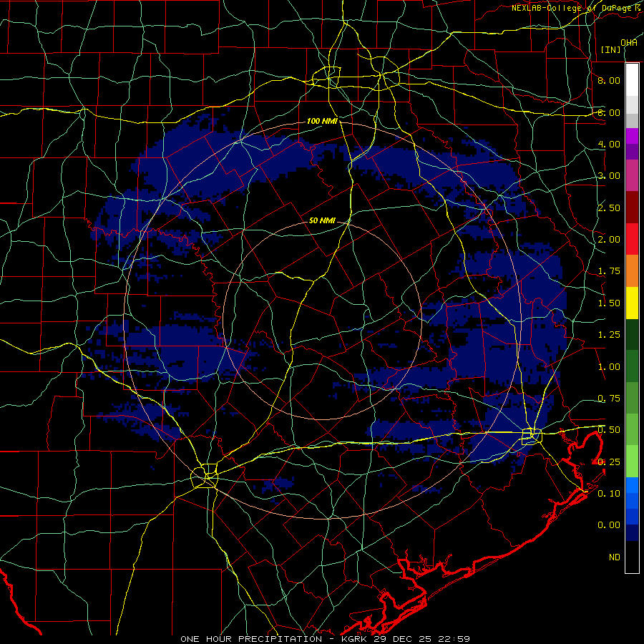Click the 0.25 legend value

(609, 462)
